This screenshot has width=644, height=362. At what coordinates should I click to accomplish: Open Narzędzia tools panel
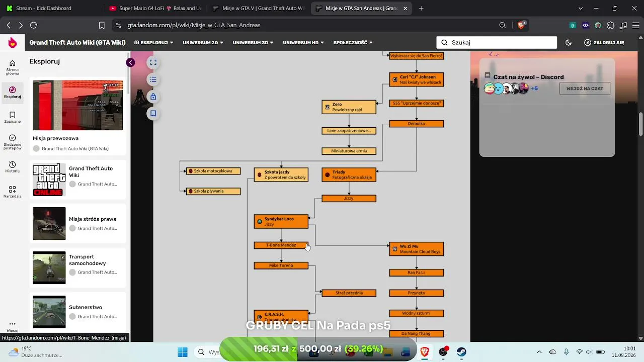point(13,192)
